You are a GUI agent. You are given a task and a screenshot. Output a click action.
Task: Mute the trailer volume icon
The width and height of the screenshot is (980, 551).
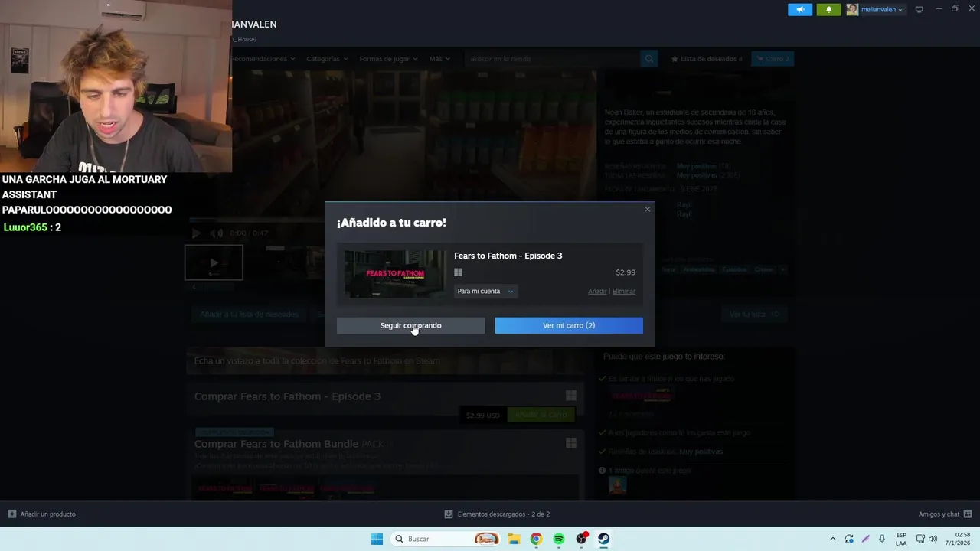click(217, 233)
